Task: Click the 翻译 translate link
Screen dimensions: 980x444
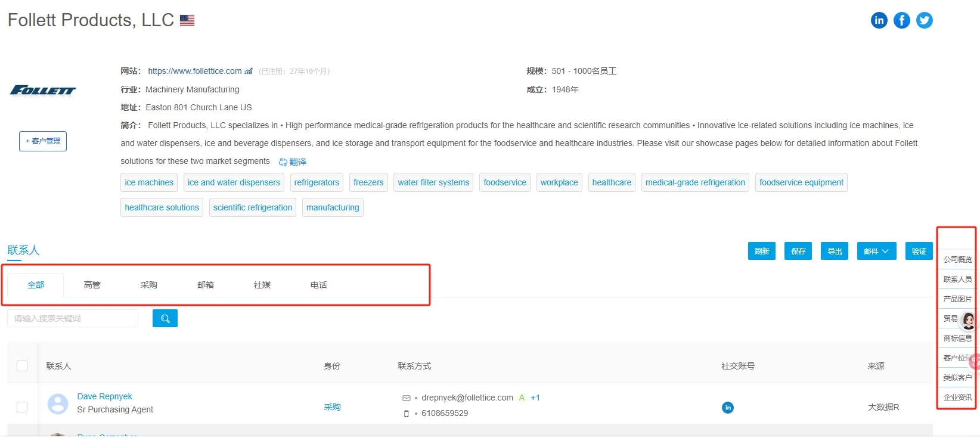Action: pyautogui.click(x=297, y=162)
